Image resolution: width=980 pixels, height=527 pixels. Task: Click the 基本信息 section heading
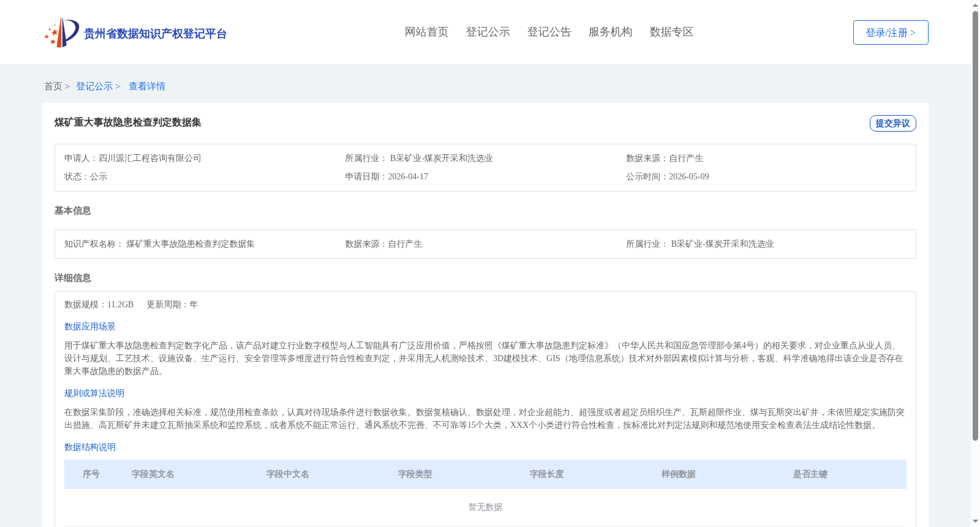click(x=72, y=211)
